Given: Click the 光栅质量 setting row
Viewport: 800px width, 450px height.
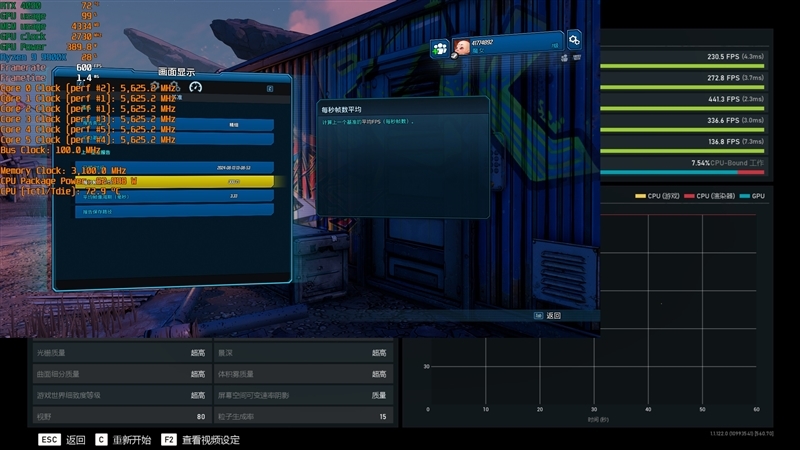Looking at the screenshot, I should [x=121, y=353].
